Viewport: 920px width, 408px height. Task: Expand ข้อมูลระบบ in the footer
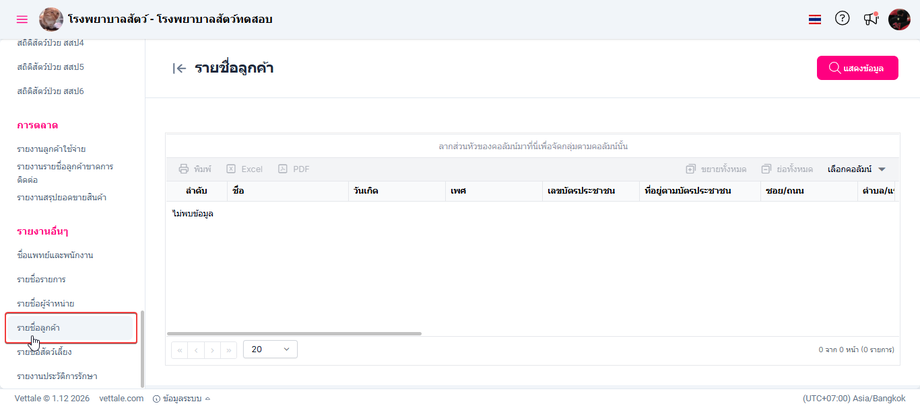pos(181,398)
